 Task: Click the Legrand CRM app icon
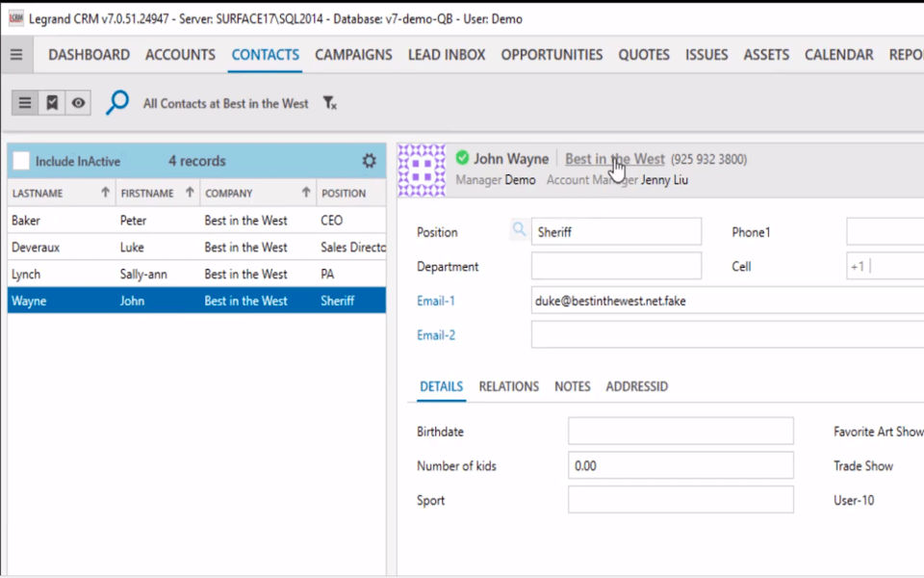pyautogui.click(x=16, y=18)
